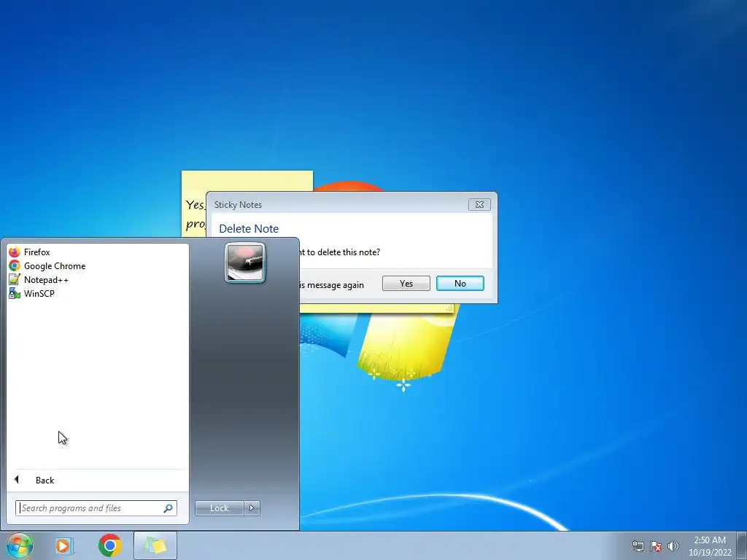Select Sticky Notes taskbar button
The width and height of the screenshot is (747, 560).
[155, 545]
